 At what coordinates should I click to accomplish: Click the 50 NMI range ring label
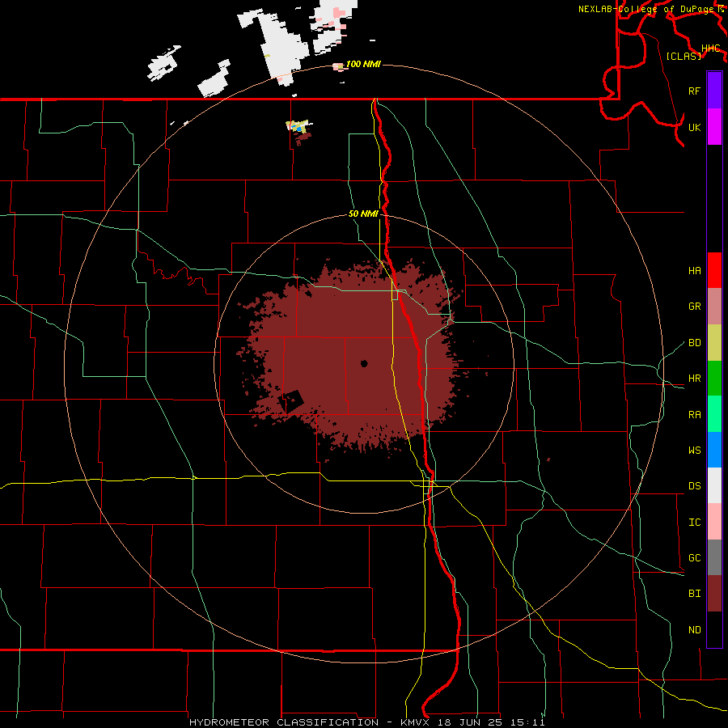363,214
